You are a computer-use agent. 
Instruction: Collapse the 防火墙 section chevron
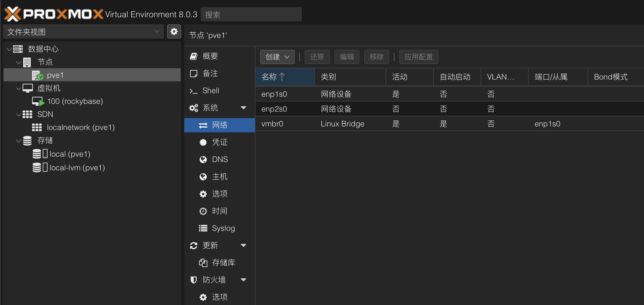coord(244,279)
